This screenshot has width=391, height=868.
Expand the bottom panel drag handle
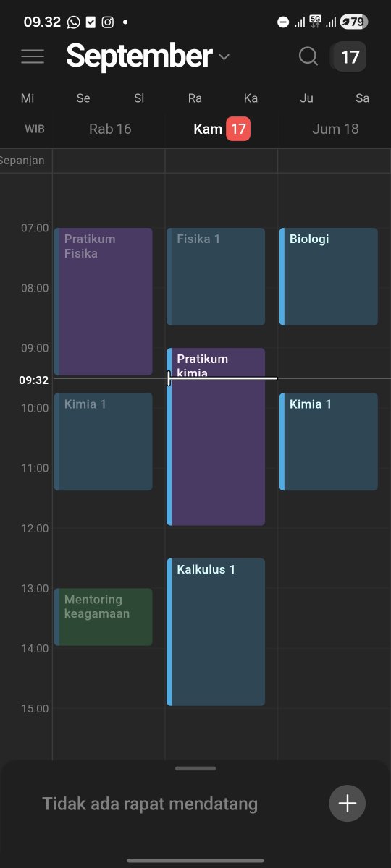point(195,768)
